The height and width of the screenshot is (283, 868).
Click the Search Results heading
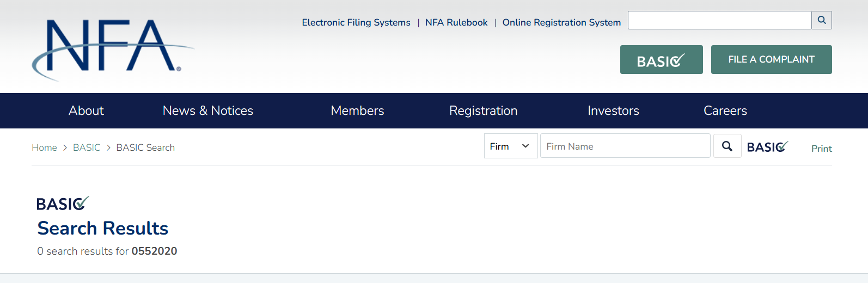coord(103,228)
